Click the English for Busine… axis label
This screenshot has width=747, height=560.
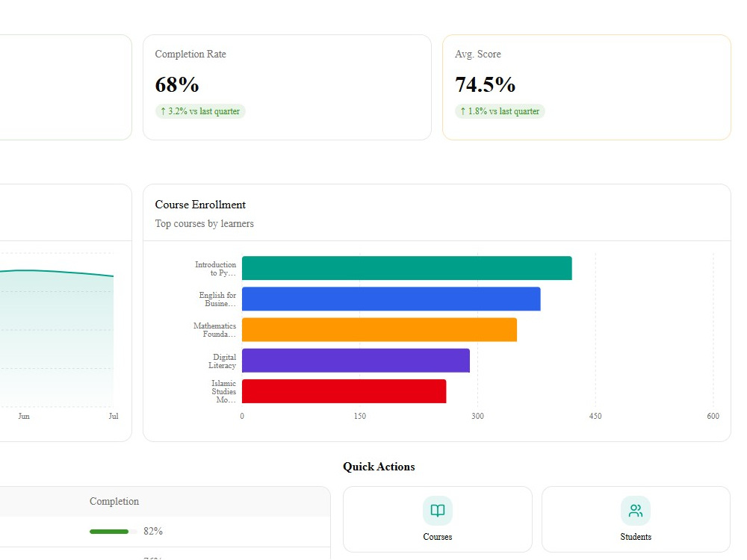[x=217, y=299]
